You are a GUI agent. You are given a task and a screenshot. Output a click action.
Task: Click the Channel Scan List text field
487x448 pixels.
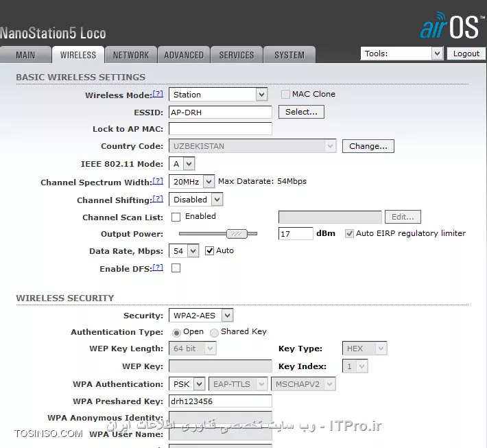(330, 217)
